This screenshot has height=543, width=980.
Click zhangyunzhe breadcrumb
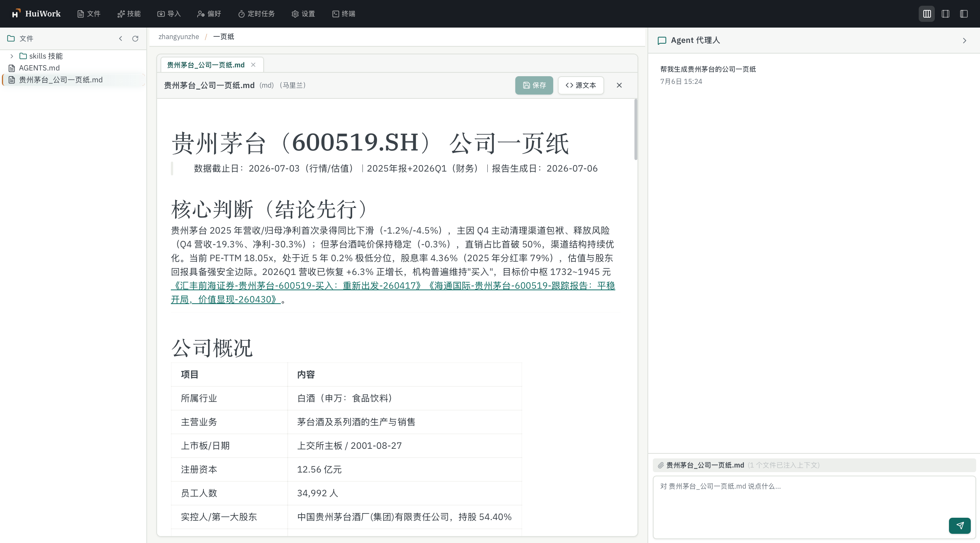point(179,37)
